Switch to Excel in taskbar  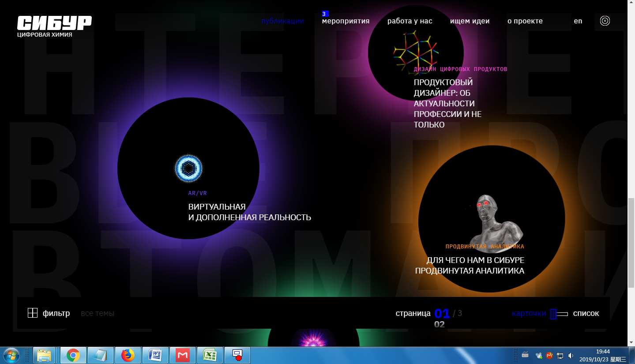[210, 355]
